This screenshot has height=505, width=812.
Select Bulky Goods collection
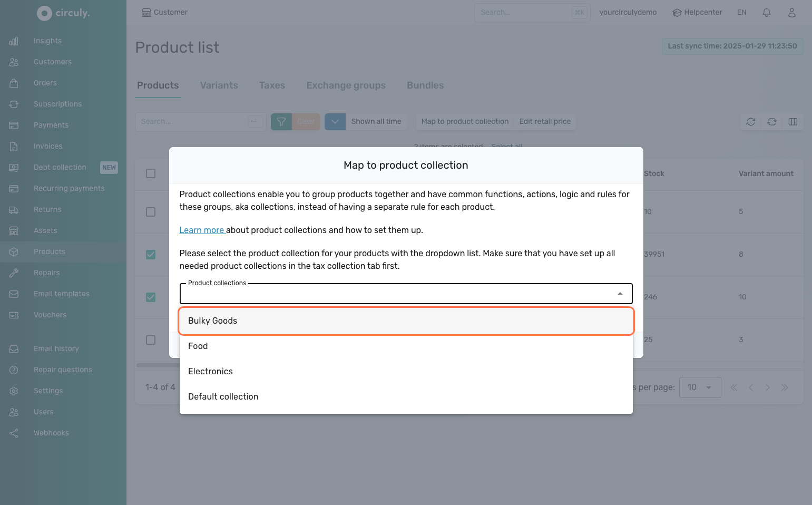pyautogui.click(x=406, y=321)
